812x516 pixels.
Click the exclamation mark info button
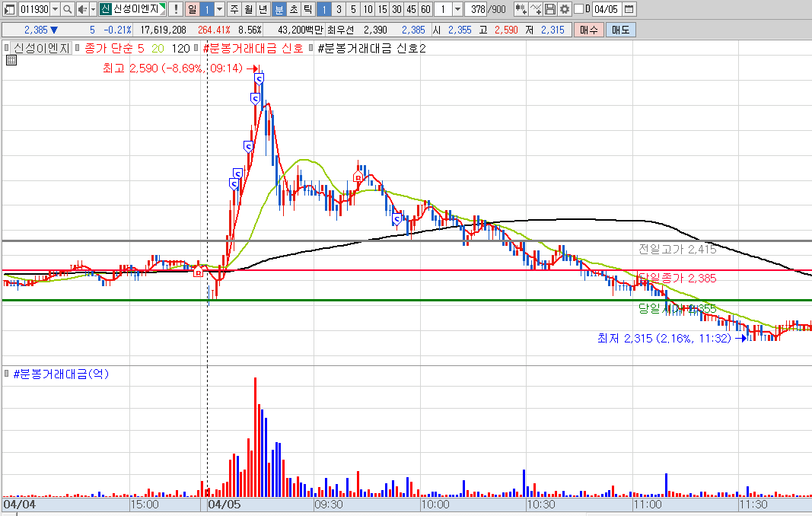point(176,9)
